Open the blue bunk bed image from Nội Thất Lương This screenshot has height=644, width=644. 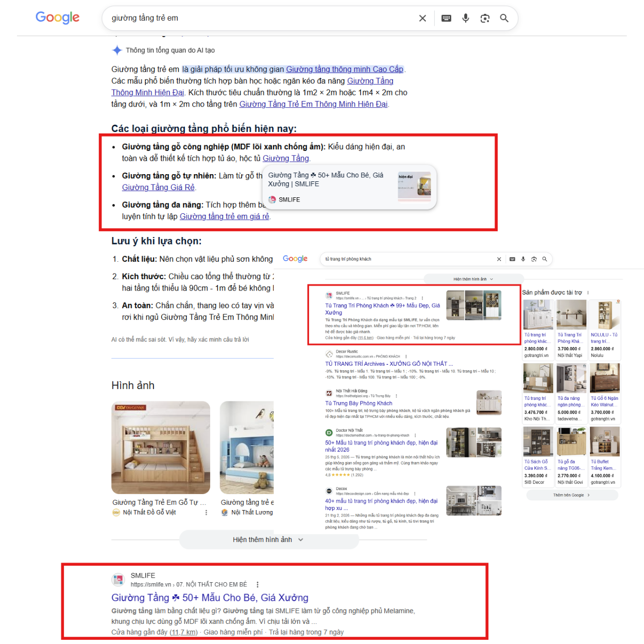pos(247,448)
